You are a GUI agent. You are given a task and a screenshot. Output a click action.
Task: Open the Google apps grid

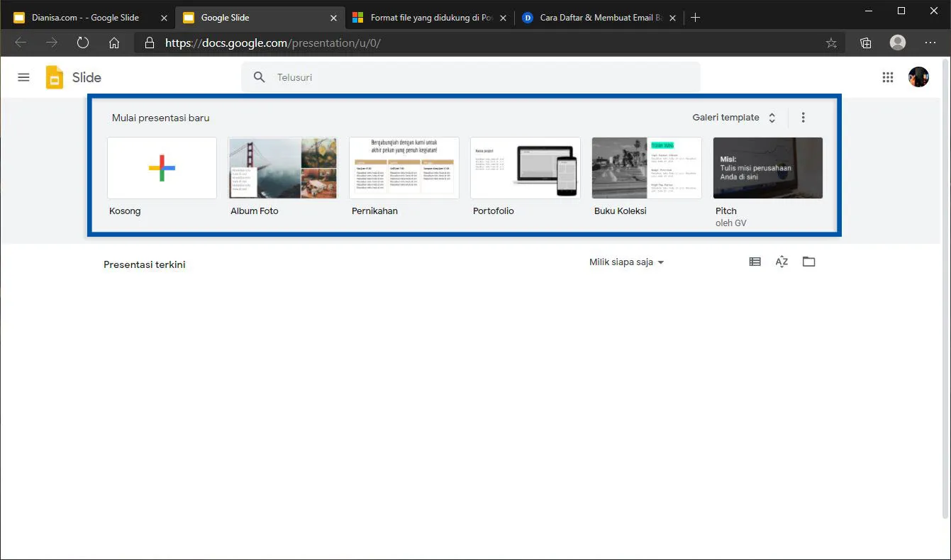[887, 77]
